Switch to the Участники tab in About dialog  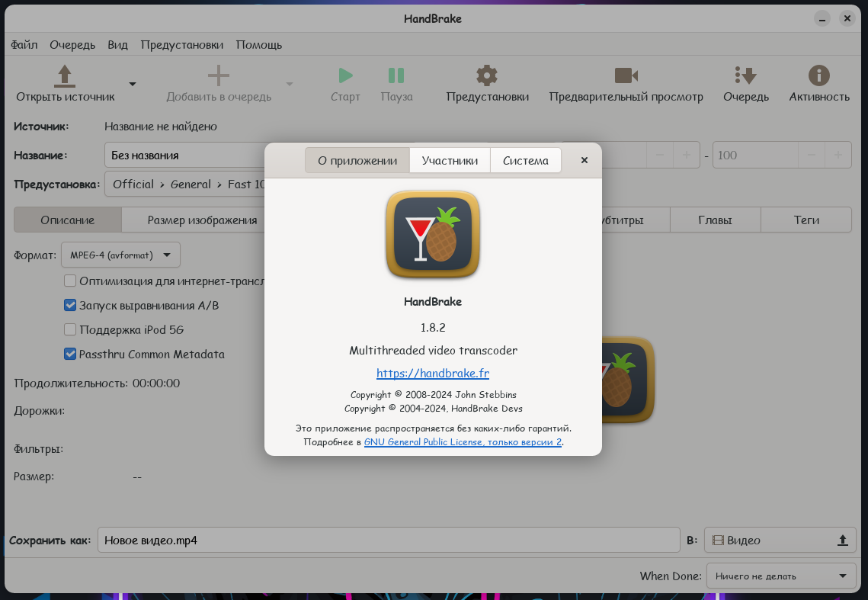[450, 160]
